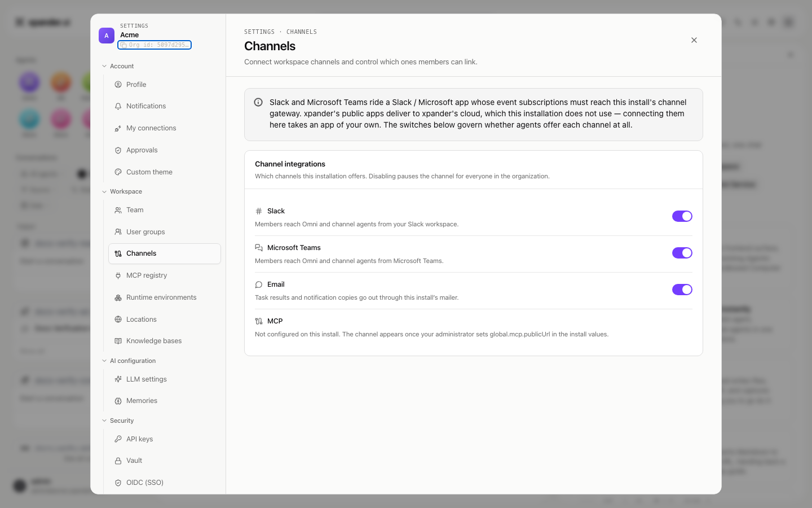Click the AI configuration section label
Image resolution: width=812 pixels, height=508 pixels.
pyautogui.click(x=133, y=361)
